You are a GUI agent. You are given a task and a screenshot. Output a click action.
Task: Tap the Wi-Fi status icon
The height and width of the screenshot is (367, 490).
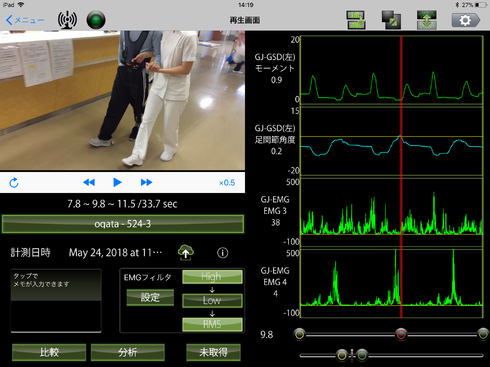21,5
